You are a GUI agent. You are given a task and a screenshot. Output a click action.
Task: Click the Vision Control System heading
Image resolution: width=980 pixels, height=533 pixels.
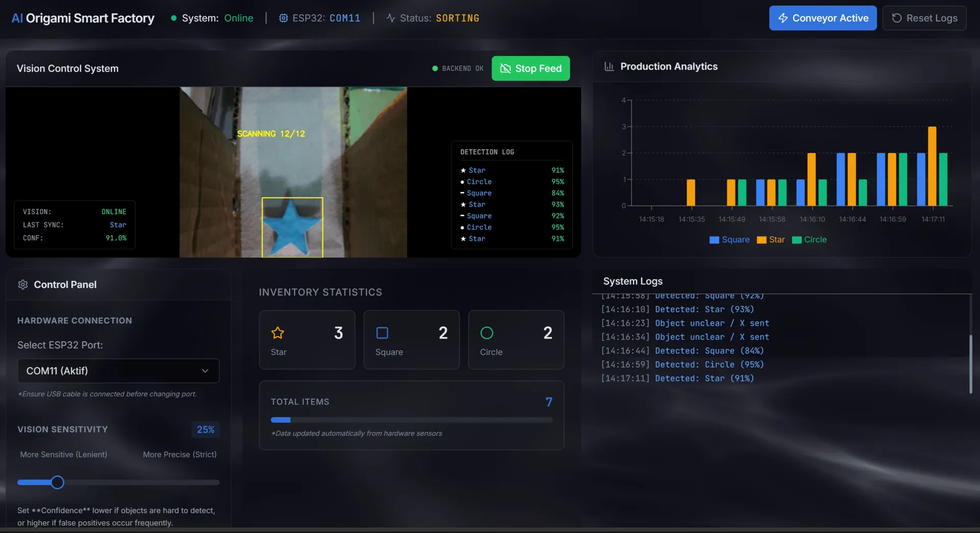(67, 68)
